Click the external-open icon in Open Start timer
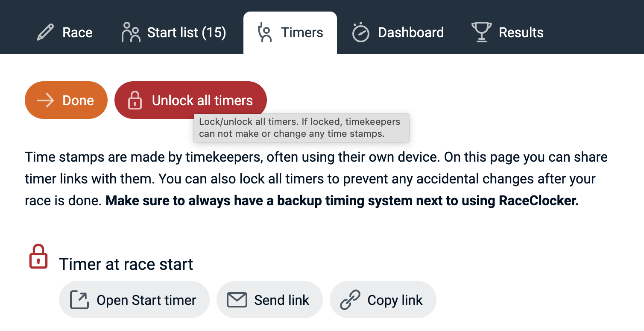This screenshot has height=331, width=644. click(79, 300)
